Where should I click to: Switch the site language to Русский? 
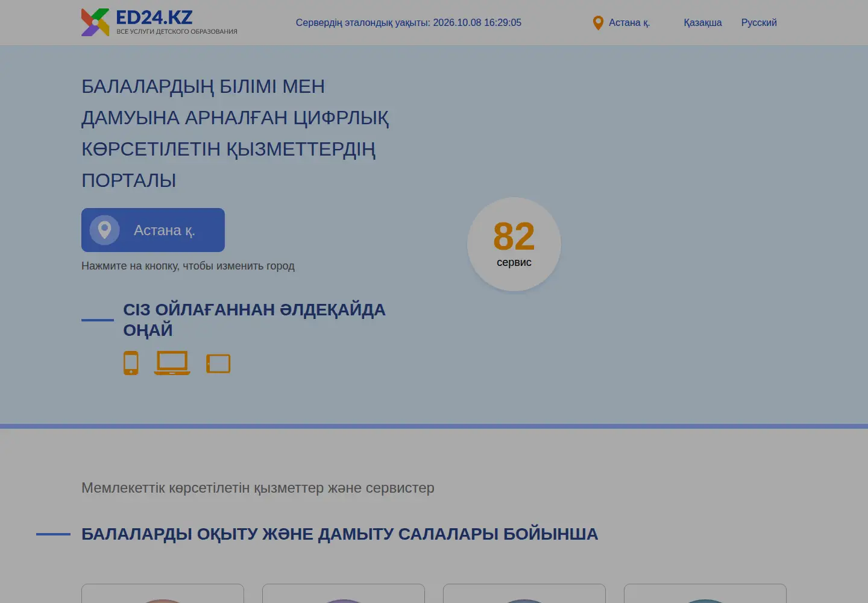tap(759, 23)
